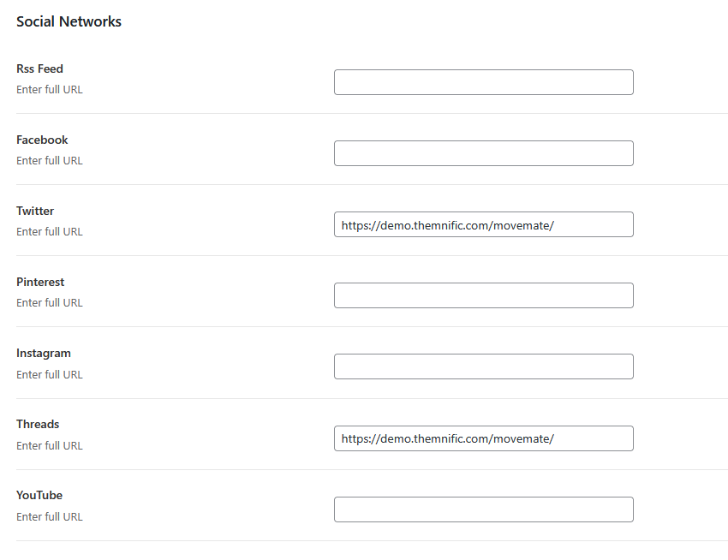Click the Twitter URL field containing the movemate link
728x560 pixels.
coord(483,224)
